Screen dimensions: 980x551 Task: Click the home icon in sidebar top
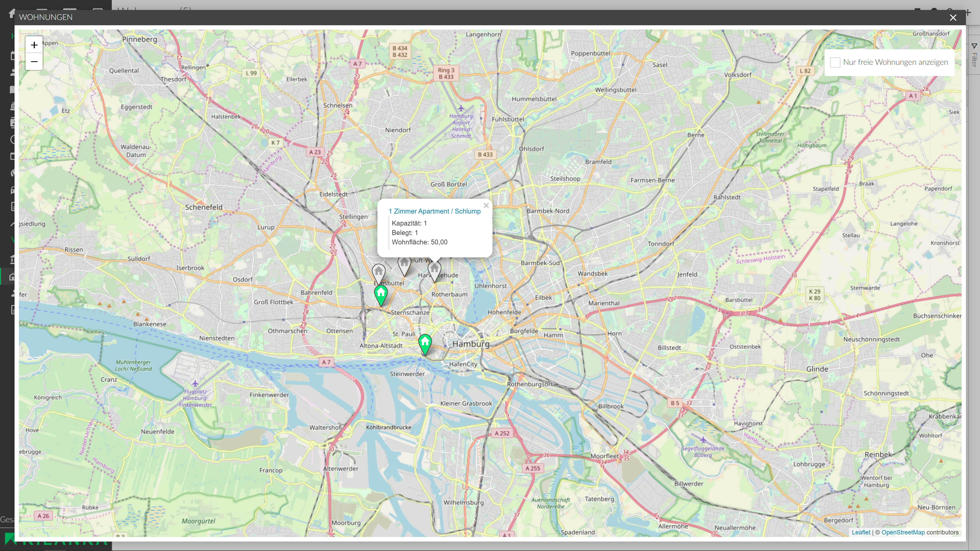[11, 13]
